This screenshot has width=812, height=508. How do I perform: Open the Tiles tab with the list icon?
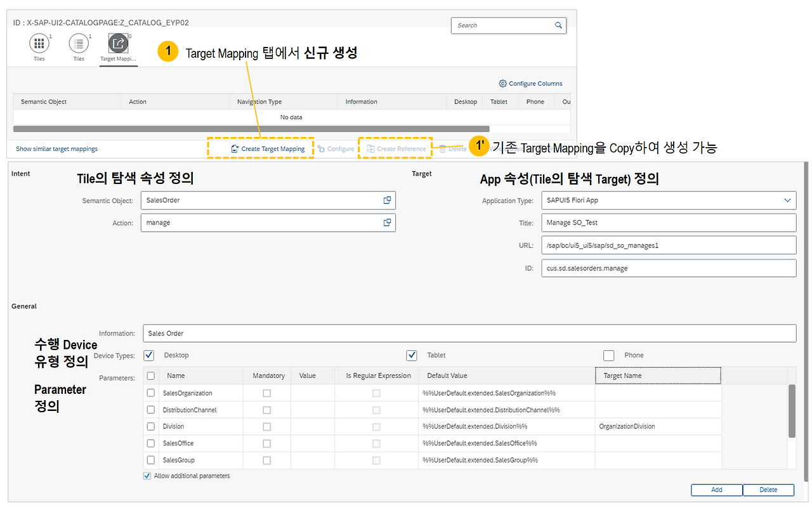79,44
